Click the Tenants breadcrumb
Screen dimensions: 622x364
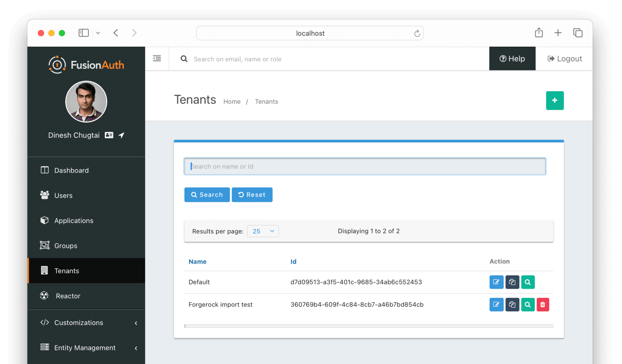point(266,102)
